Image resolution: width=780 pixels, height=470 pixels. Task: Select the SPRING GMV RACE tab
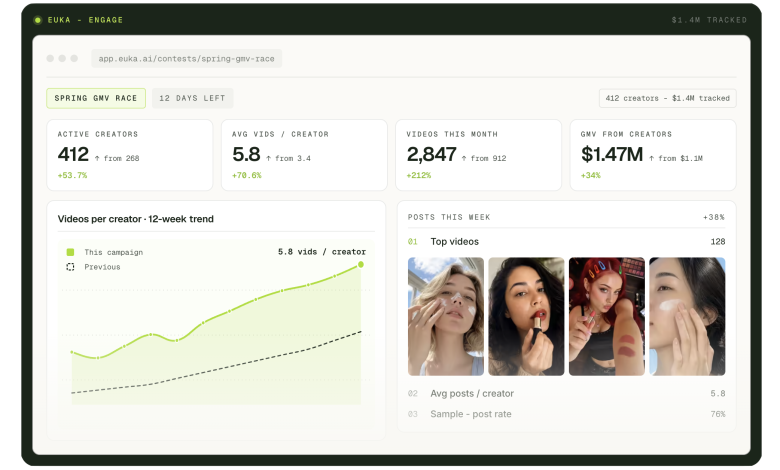click(x=96, y=98)
